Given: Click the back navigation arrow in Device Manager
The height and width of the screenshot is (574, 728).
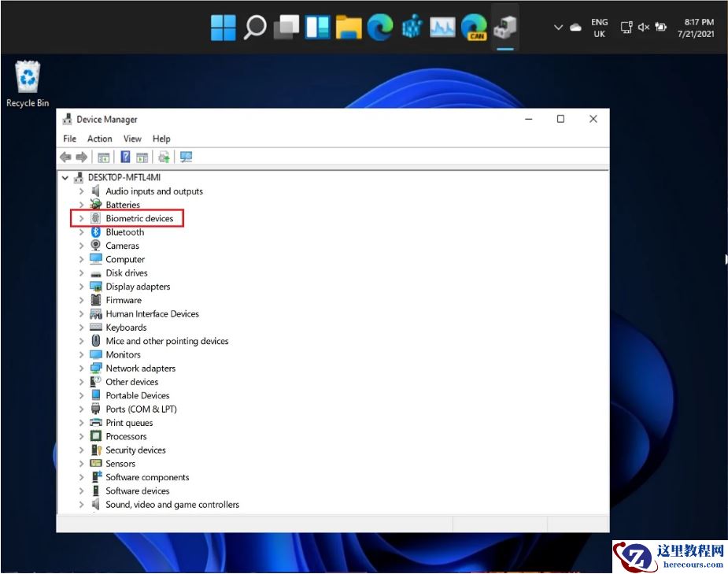Looking at the screenshot, I should point(66,157).
